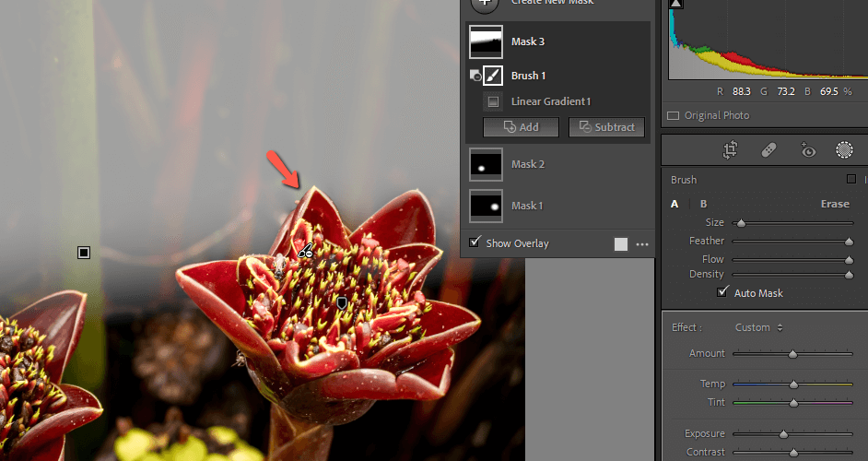The width and height of the screenshot is (868, 461).
Task: Select the Red Eye correction tool icon
Action: (808, 150)
